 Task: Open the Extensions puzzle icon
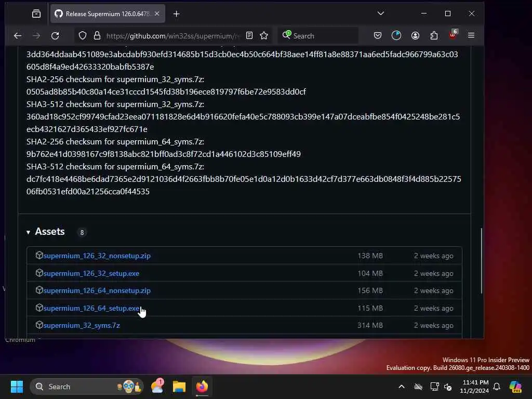click(434, 36)
